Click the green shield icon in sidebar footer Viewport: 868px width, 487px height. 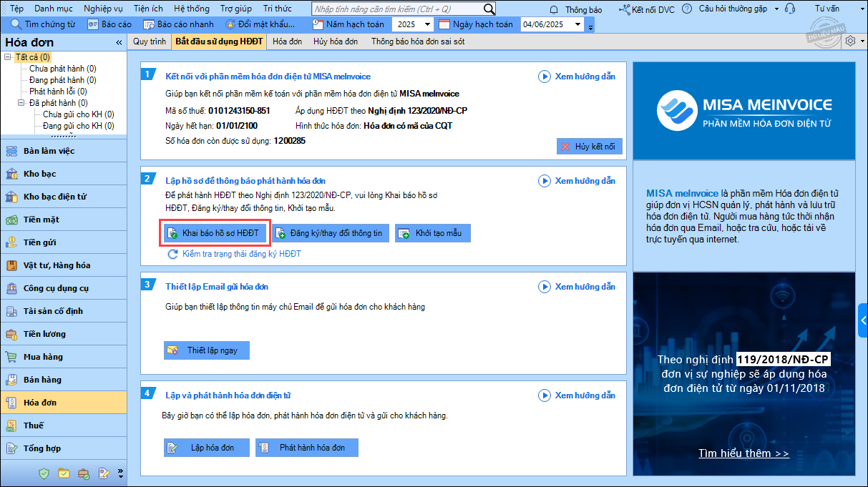(x=44, y=473)
